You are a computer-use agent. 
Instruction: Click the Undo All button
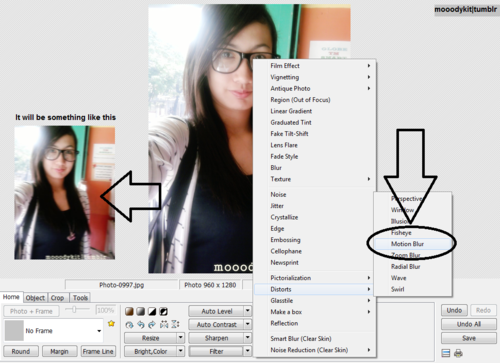coord(469,324)
